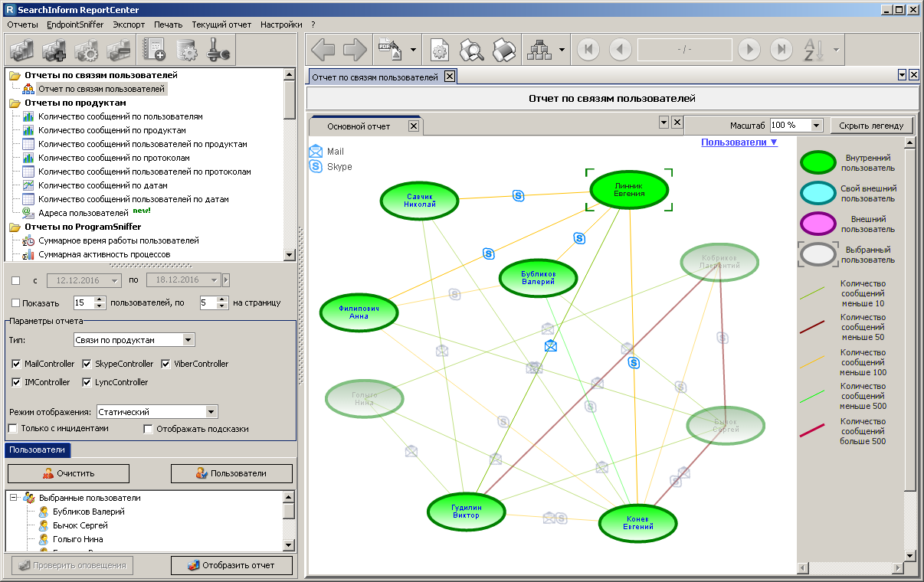
Task: Click the new notebook icon with plus
Action: pyautogui.click(x=154, y=51)
